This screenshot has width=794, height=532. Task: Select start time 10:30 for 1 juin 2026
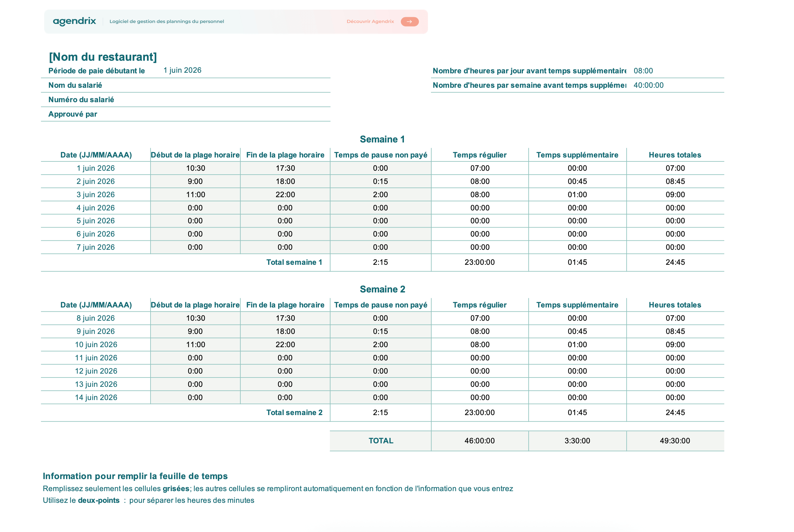tap(195, 168)
